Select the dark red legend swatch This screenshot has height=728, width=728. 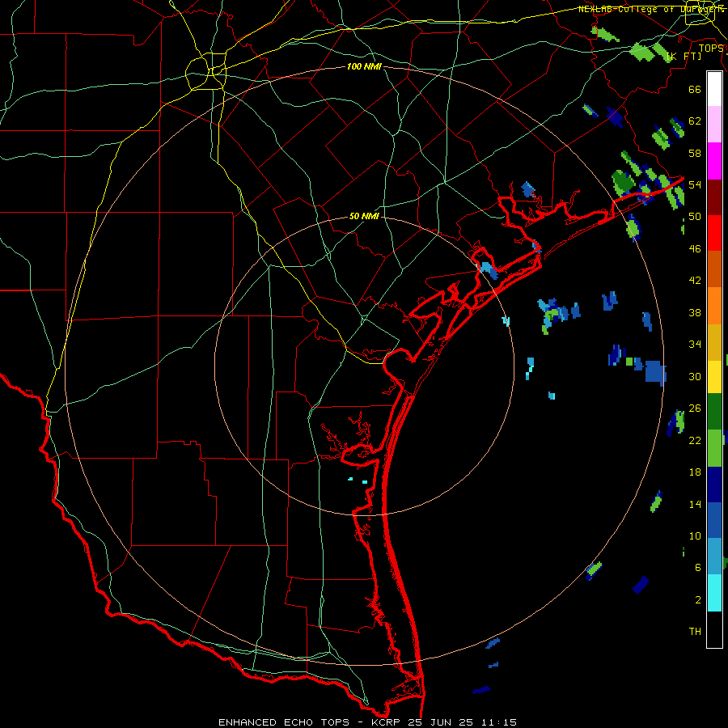point(714,197)
